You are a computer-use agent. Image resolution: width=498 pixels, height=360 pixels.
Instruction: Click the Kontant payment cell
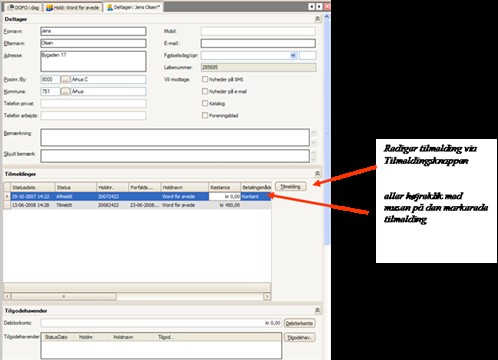[x=256, y=196]
